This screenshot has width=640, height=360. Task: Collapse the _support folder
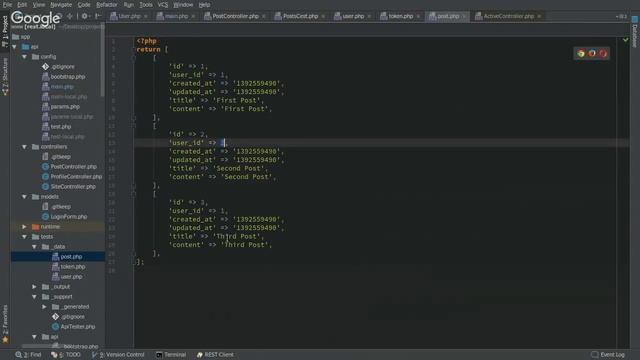pos(34,297)
